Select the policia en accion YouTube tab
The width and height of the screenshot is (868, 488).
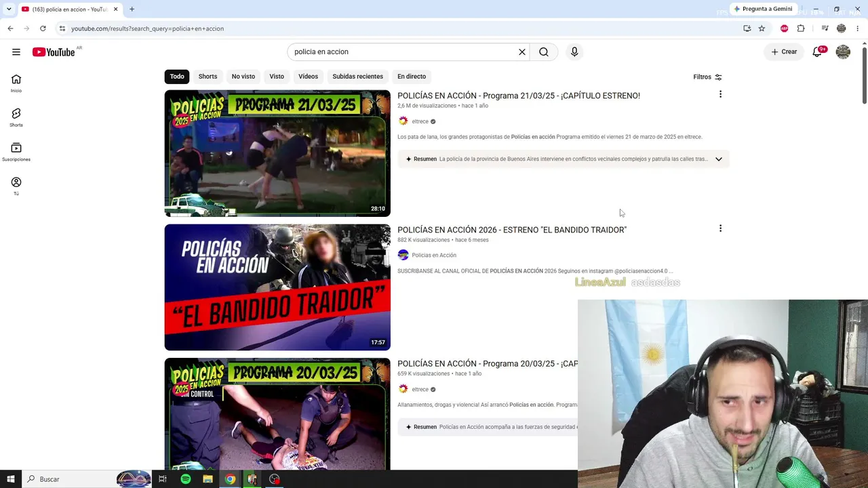click(69, 9)
